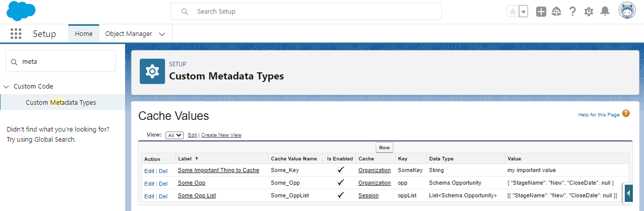Click Is Enabled checkmark for Some_Key row
This screenshot has height=211, width=644.
tap(340, 170)
